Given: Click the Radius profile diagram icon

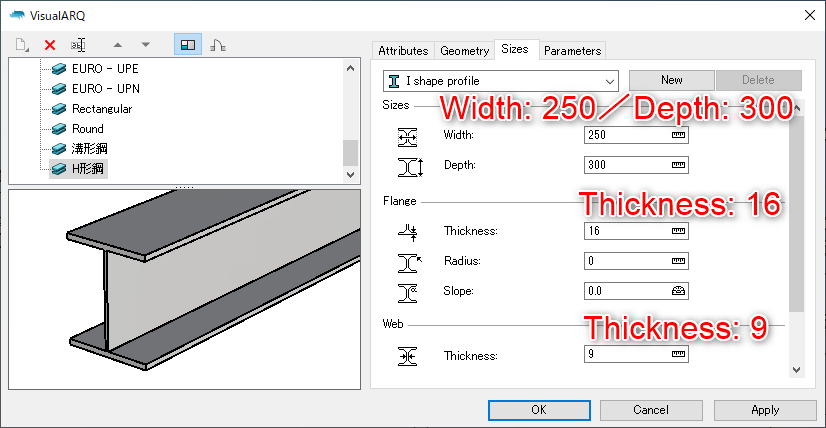Looking at the screenshot, I should point(410,262).
